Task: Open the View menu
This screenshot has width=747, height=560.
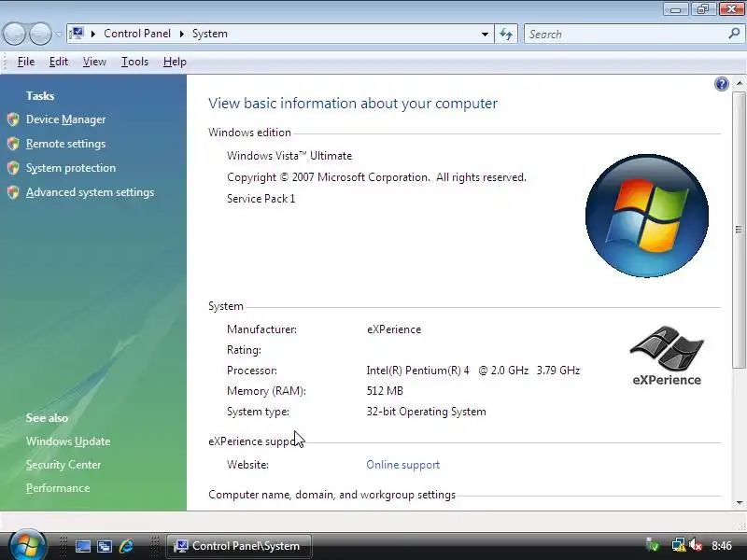Action: pyautogui.click(x=94, y=62)
